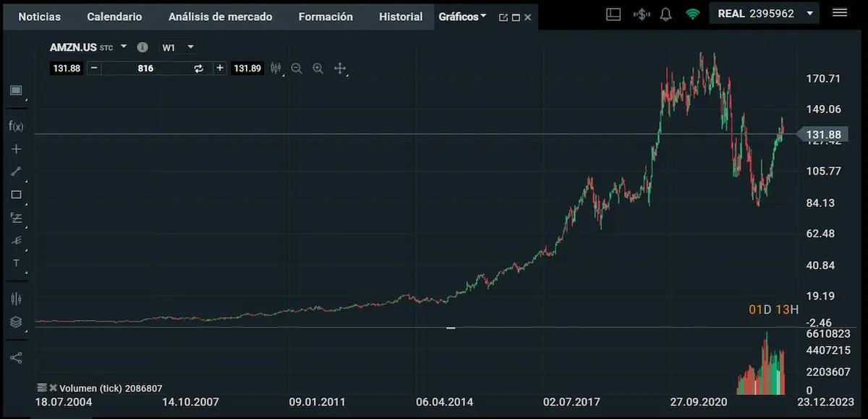Image resolution: width=868 pixels, height=419 pixels.
Task: Click the share chart icon
Action: click(16, 357)
